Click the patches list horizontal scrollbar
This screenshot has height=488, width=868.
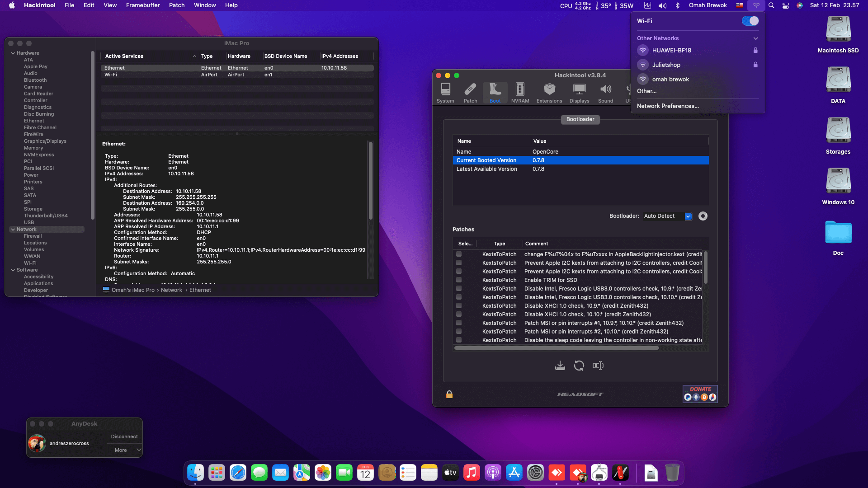pos(557,348)
